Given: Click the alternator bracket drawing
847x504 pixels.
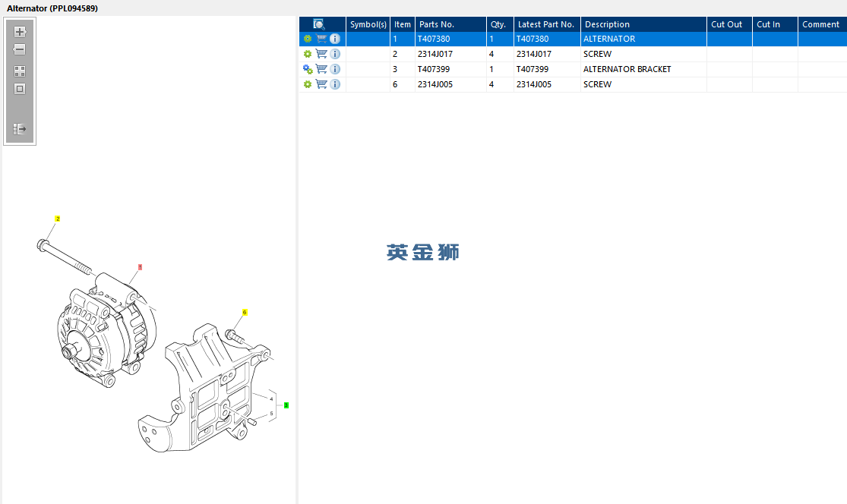Looking at the screenshot, I should click(205, 389).
